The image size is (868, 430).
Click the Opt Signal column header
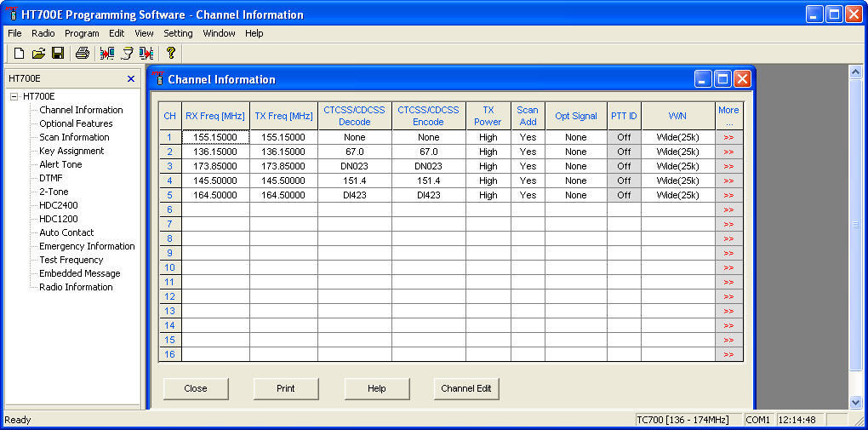click(576, 116)
